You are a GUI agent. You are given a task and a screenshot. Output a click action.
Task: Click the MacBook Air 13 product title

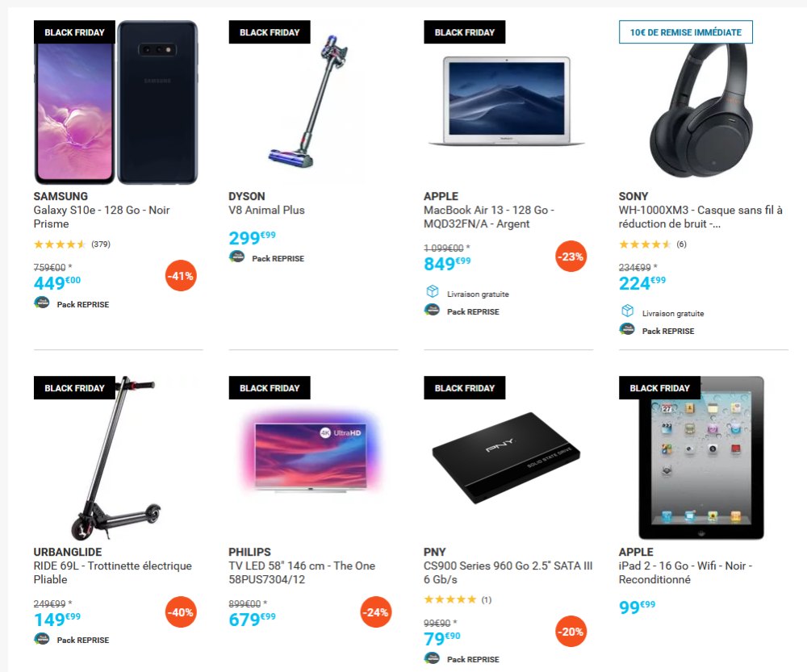488,217
